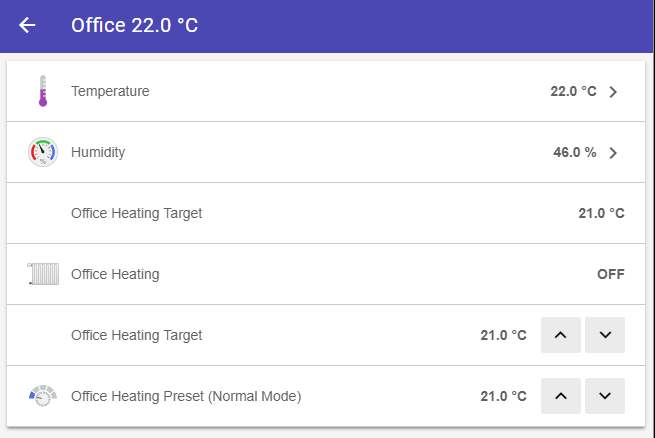Click Office Heating Preset (Normal Mode) label
Image resolution: width=655 pixels, height=438 pixels.
186,396
